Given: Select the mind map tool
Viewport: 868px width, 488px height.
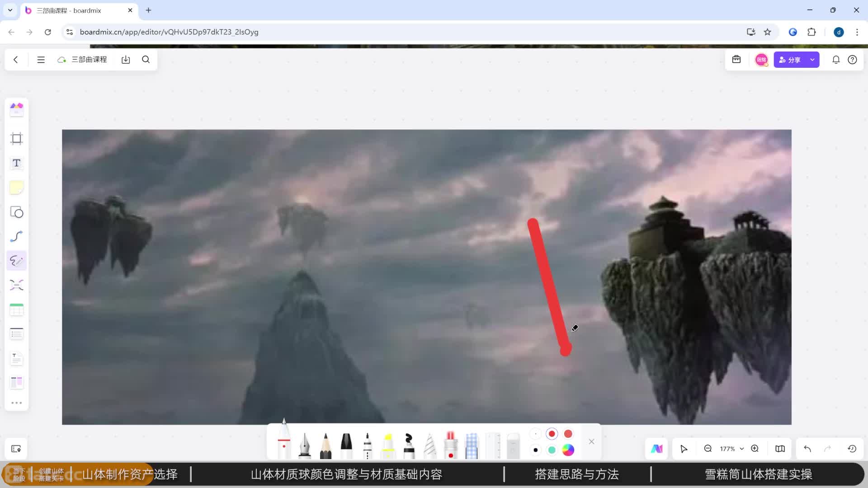Looking at the screenshot, I should pos(17,285).
